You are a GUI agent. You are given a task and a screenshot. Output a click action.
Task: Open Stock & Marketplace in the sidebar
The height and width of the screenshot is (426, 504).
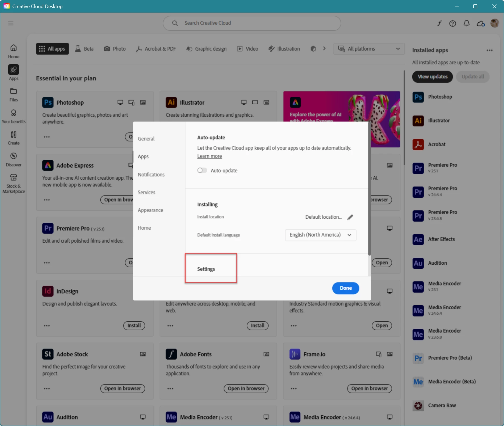(x=13, y=184)
